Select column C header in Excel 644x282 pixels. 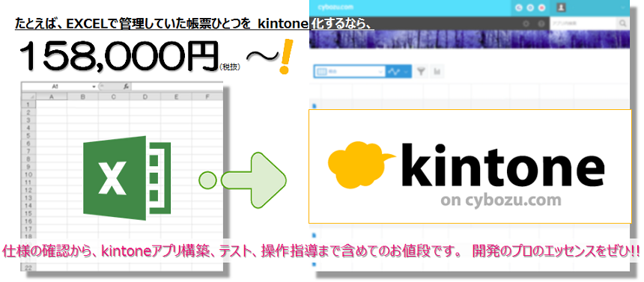point(114,97)
